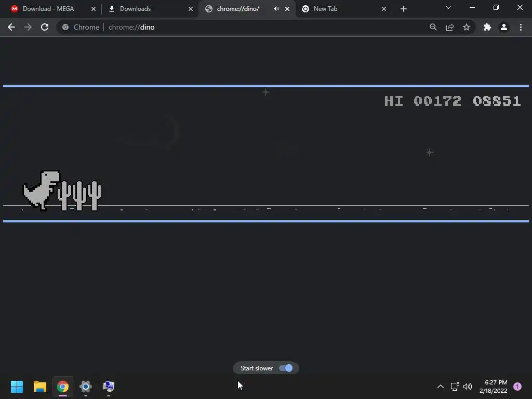The image size is (532, 399).
Task: Close the Download - MEGA tab
Action: 94,9
